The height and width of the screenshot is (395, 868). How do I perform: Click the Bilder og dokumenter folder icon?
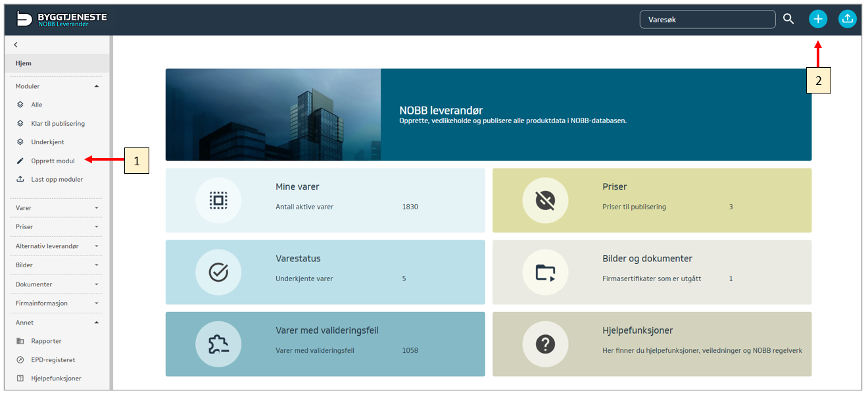click(545, 272)
